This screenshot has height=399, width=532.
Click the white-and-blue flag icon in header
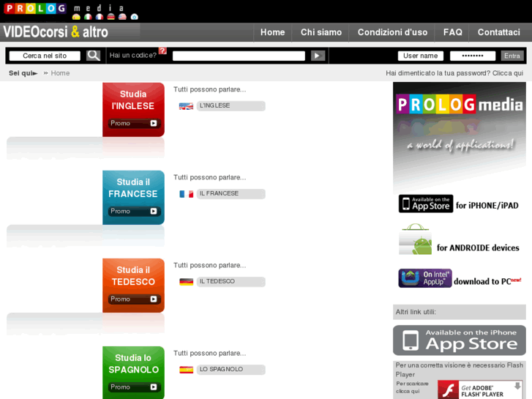tap(135, 17)
